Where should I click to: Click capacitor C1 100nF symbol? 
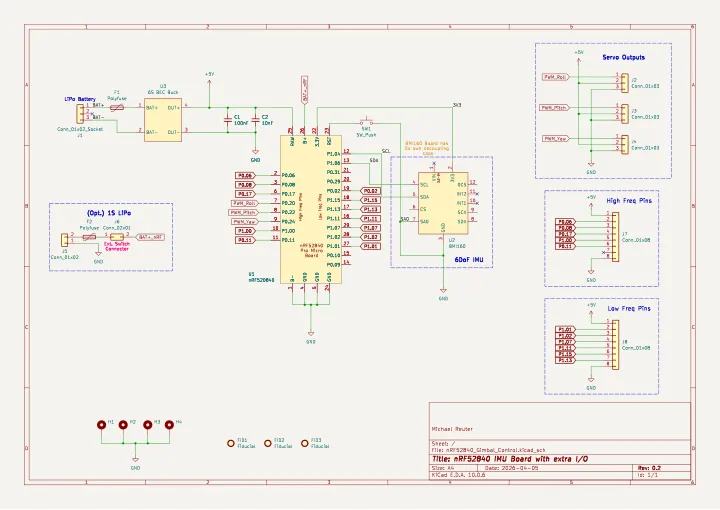pos(228,120)
